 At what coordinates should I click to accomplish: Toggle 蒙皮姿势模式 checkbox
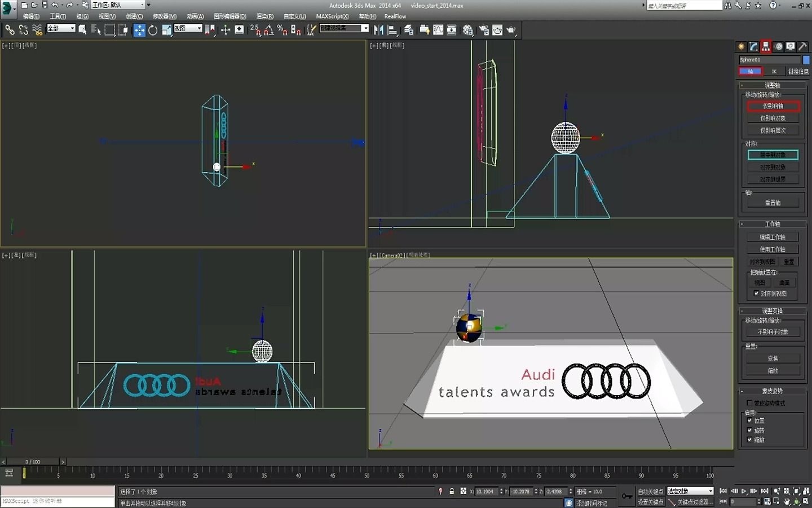pyautogui.click(x=749, y=403)
